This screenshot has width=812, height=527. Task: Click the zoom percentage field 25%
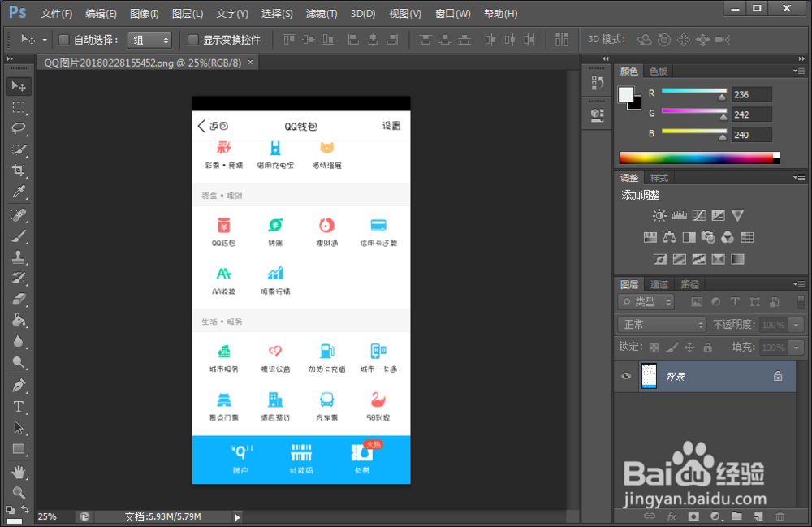tap(47, 516)
